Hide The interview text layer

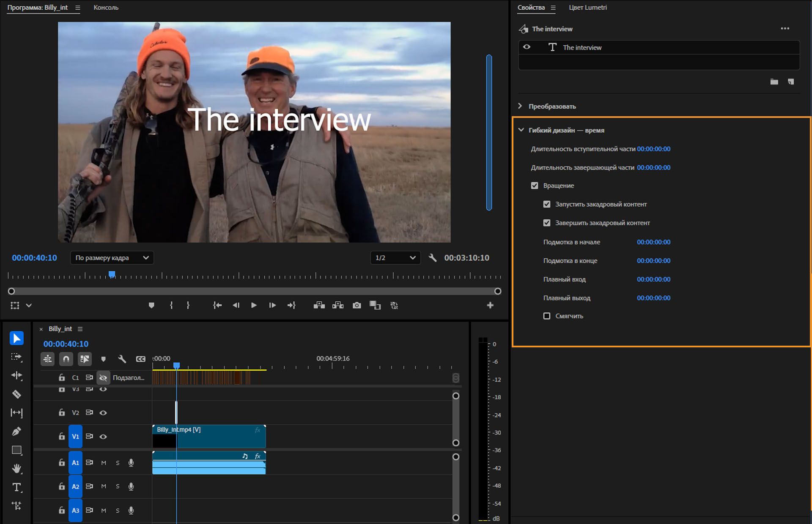[x=527, y=47]
